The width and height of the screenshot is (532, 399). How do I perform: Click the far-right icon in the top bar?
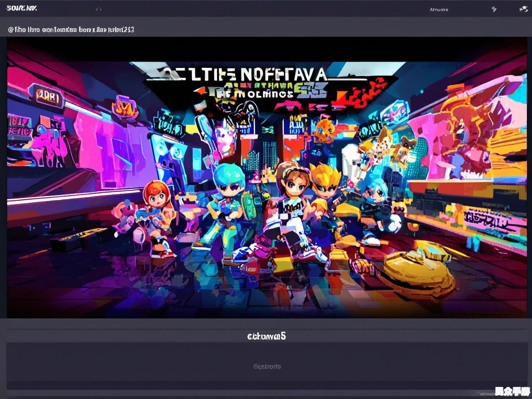[523, 9]
